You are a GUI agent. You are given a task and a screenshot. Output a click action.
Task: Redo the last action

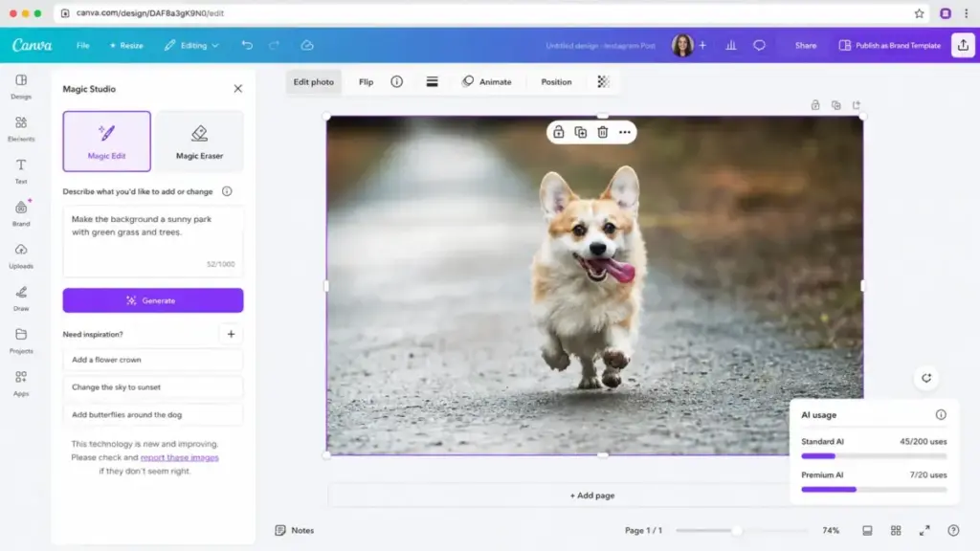(x=274, y=45)
